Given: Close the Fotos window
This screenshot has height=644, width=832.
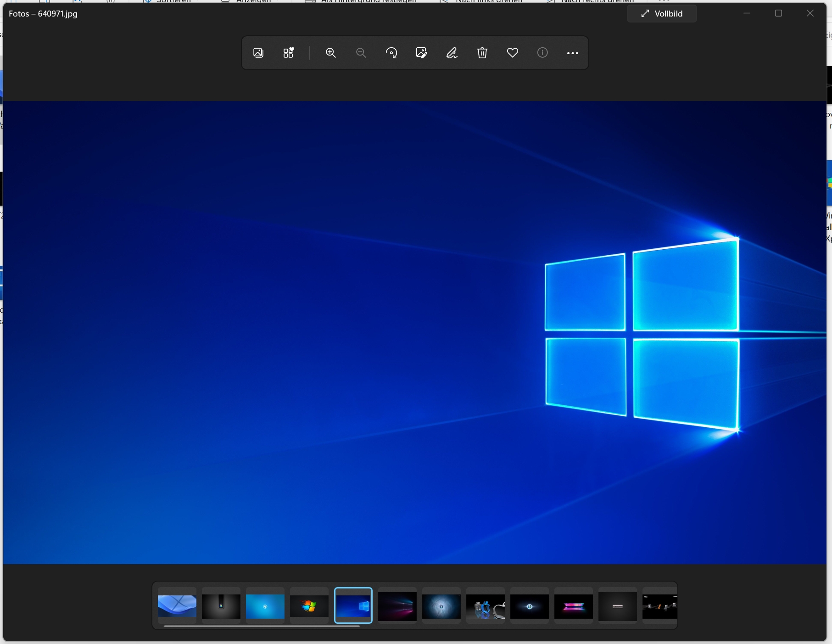Looking at the screenshot, I should (810, 13).
